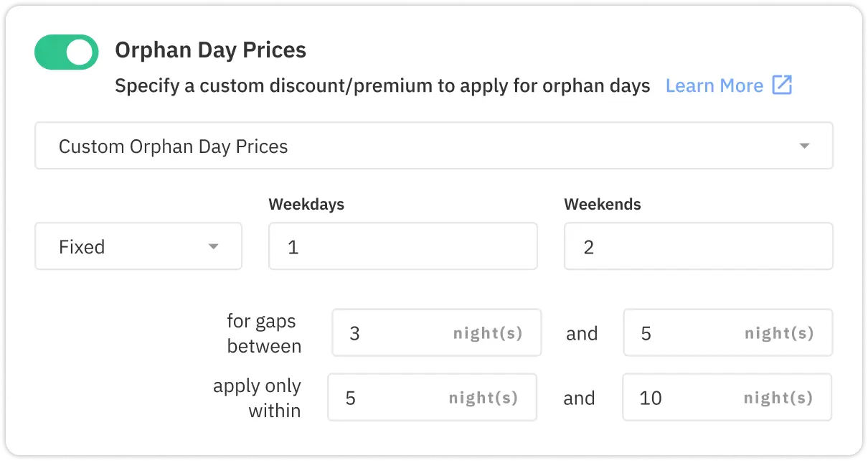Image resolution: width=868 pixels, height=461 pixels.
Task: Toggle off Orphan Day Prices
Action: [x=66, y=52]
